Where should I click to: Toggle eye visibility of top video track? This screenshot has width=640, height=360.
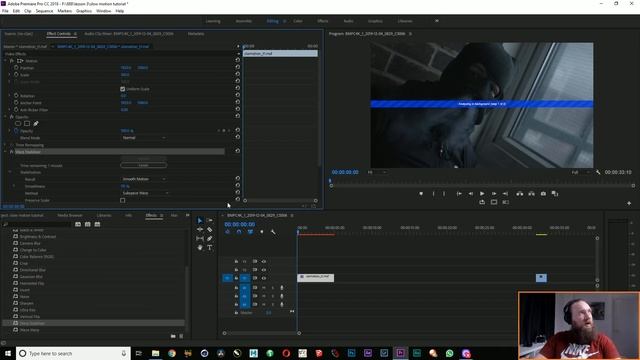(x=264, y=261)
